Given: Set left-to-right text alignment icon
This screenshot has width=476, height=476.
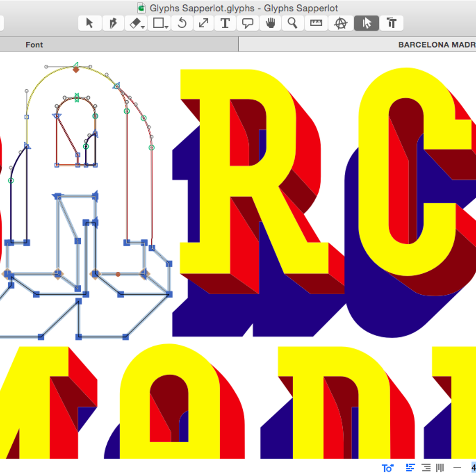Looking at the screenshot, I should pyautogui.click(x=410, y=468).
